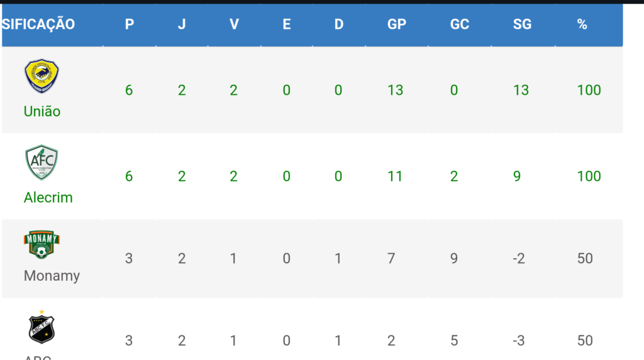This screenshot has height=360, width=644.
Task: Open the Monamy team name link
Action: pyautogui.click(x=52, y=275)
